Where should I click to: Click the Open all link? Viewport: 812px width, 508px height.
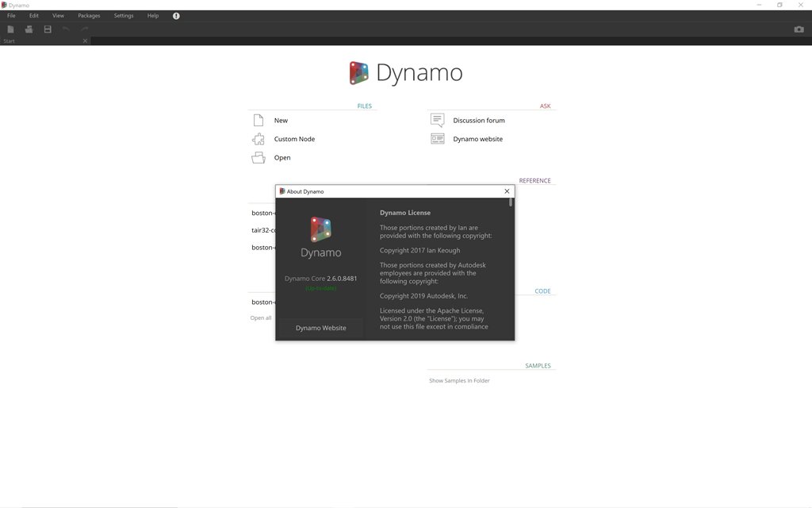coord(261,317)
